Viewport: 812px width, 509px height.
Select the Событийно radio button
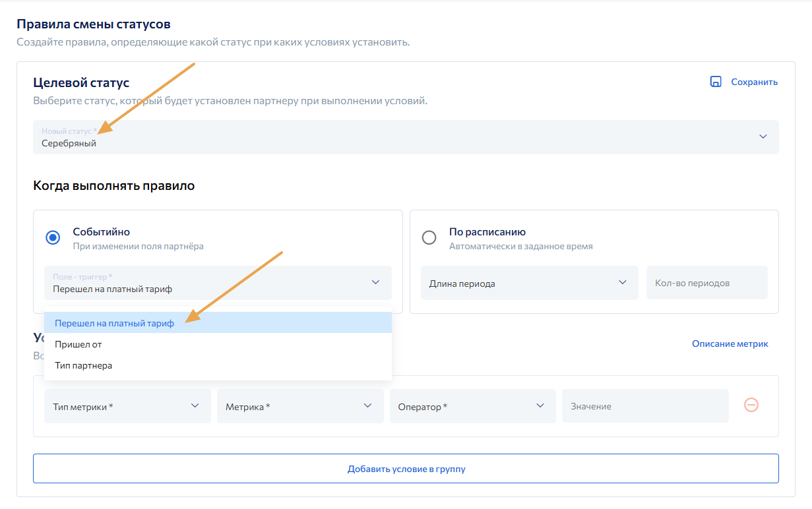[53, 238]
